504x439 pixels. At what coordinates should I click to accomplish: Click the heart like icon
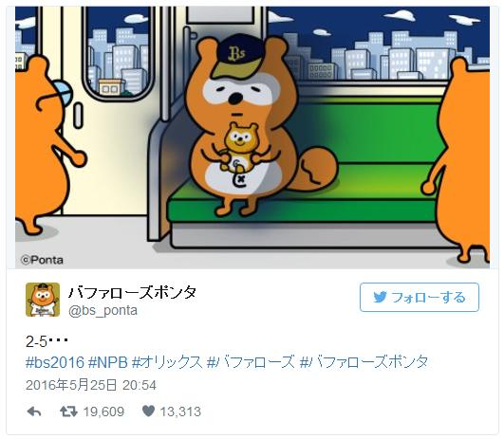coord(148,411)
